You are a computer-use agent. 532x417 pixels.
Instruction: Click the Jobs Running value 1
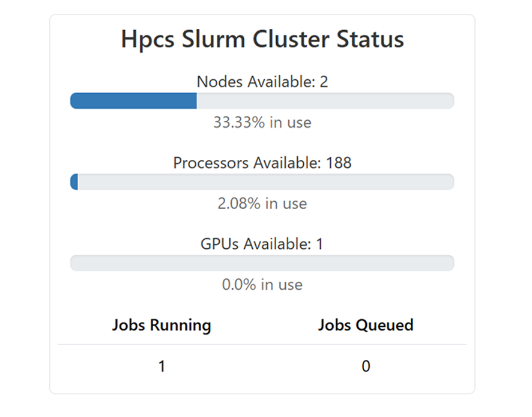(162, 367)
